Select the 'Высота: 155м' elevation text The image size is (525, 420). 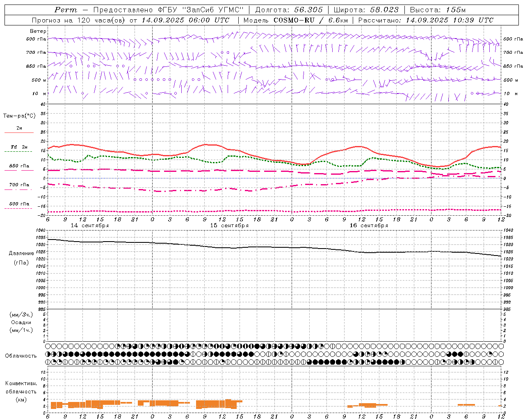(438, 10)
